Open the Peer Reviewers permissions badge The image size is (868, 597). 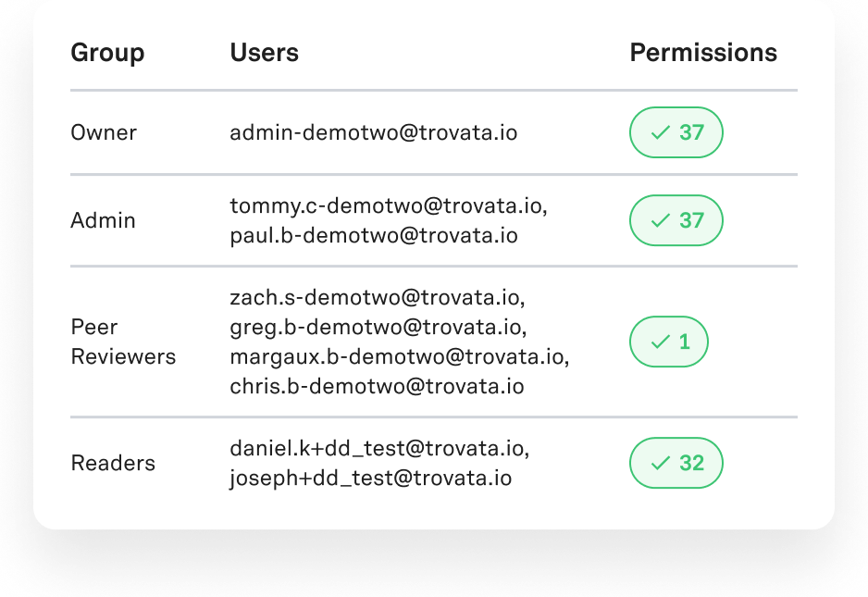(x=668, y=342)
